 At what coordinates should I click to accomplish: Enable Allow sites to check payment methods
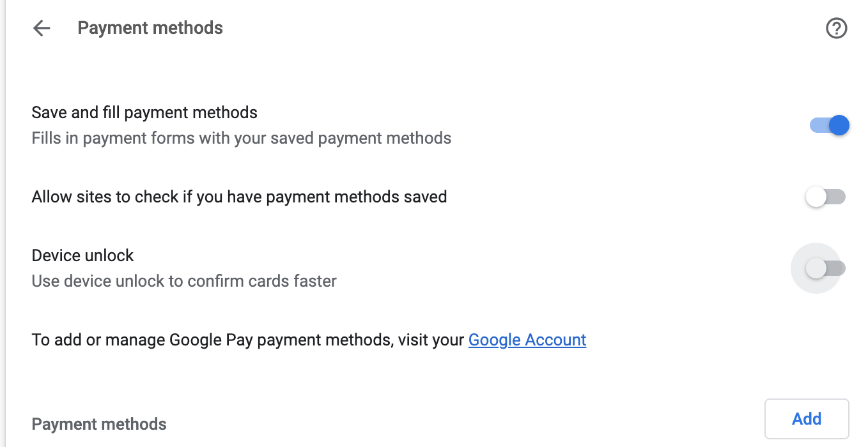click(825, 197)
